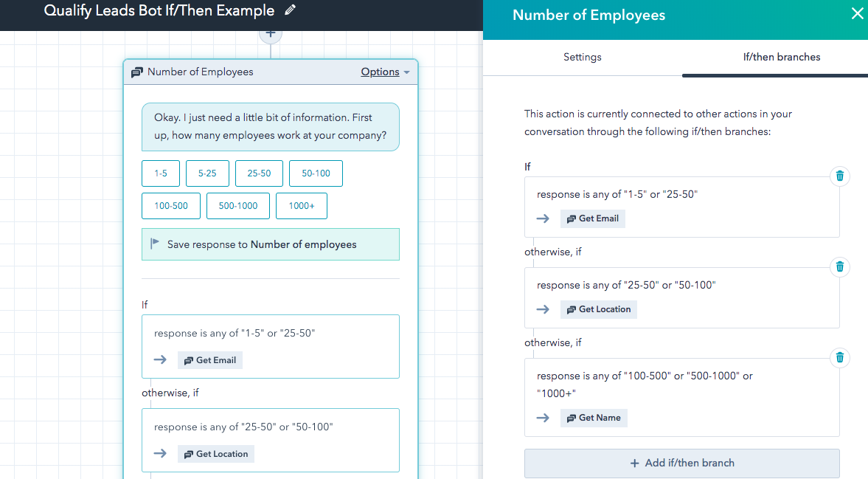The image size is (868, 479).
Task: Switch to the Settings tab
Action: (582, 57)
